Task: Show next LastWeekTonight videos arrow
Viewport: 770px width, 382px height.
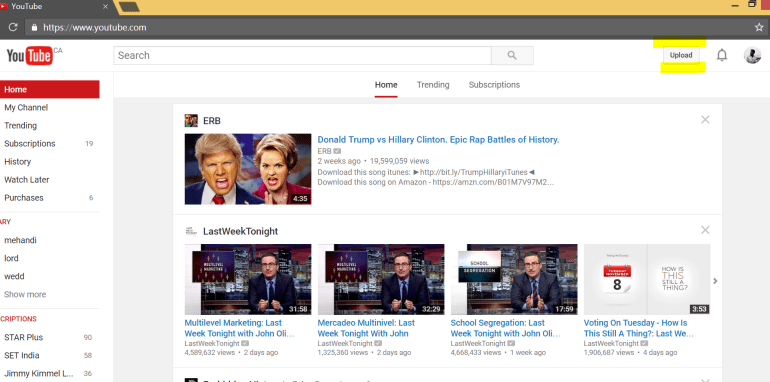Action: pyautogui.click(x=715, y=281)
